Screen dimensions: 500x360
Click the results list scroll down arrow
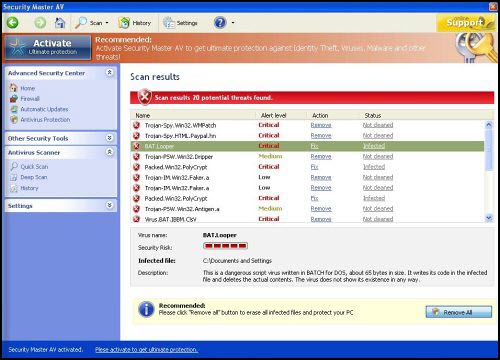[x=489, y=218]
